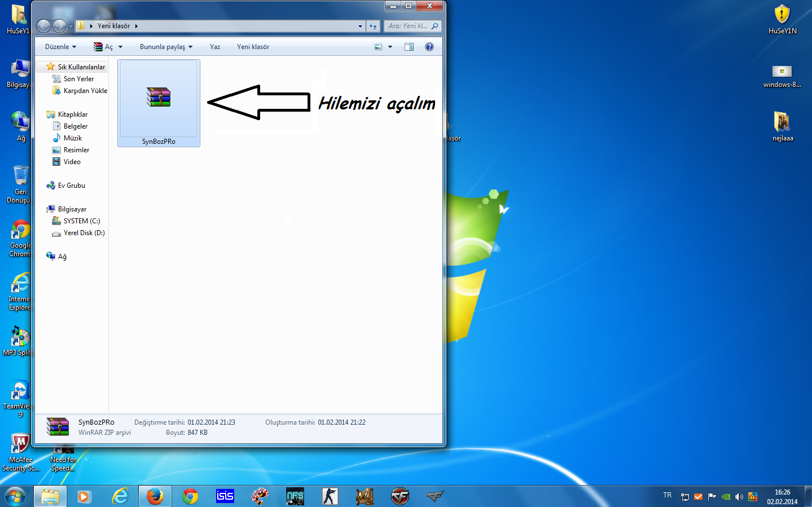
Task: Click the Show desktop button at taskbar end
Action: pos(808,496)
